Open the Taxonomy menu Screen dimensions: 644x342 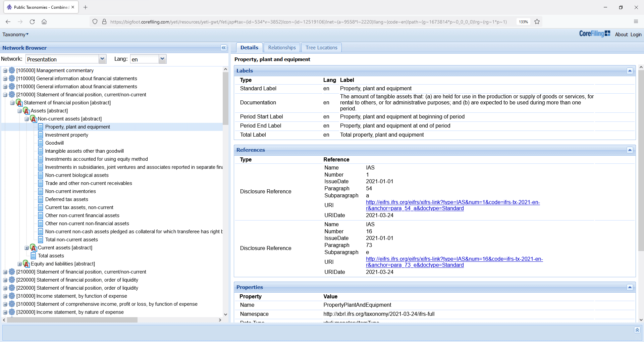point(15,35)
